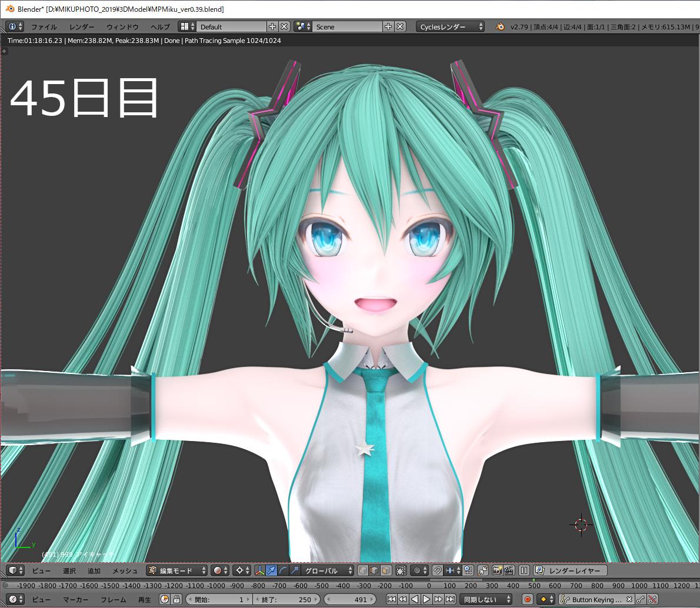
Task: Click the Blender logo in the info header
Action: coord(500,27)
